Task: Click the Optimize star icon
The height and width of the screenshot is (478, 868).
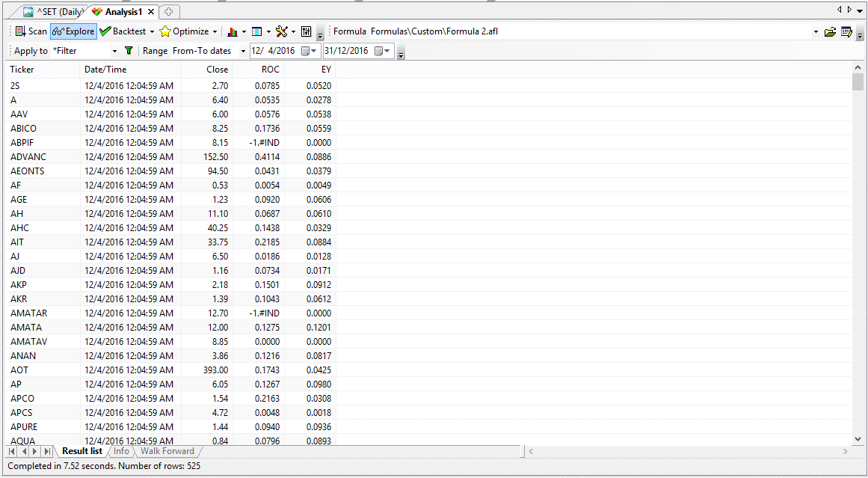Action: pyautogui.click(x=165, y=31)
